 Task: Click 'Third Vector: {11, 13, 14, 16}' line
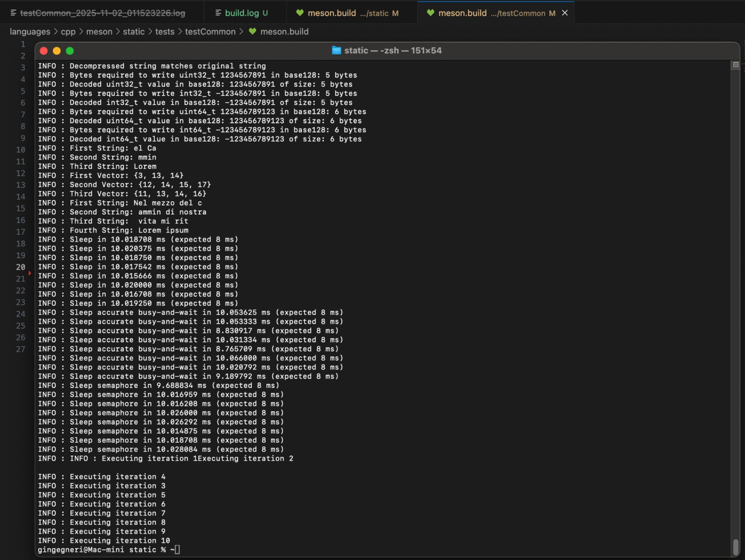[x=122, y=194]
